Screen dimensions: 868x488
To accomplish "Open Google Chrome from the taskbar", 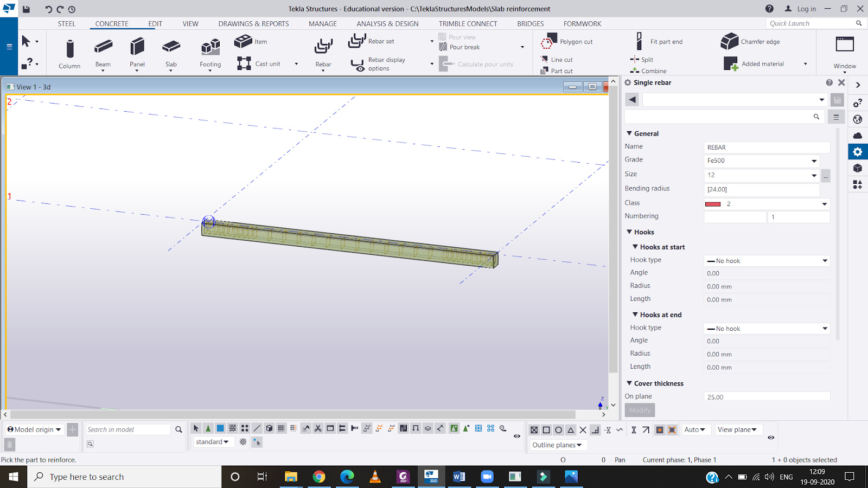I will pos(319,477).
